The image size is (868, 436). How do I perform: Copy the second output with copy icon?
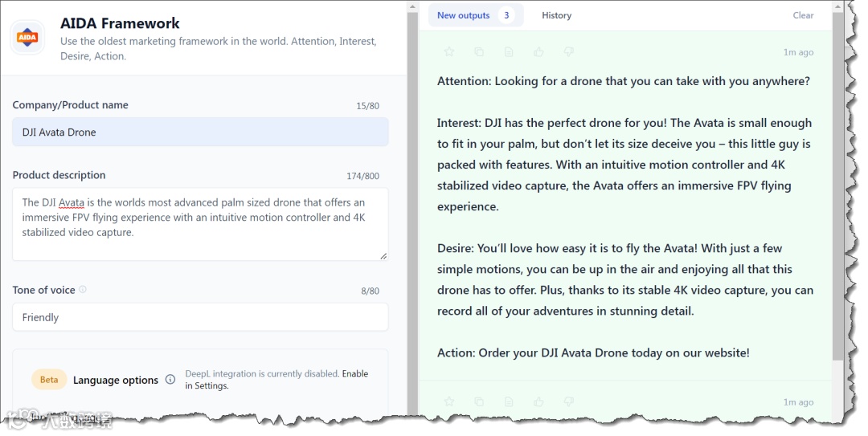point(479,401)
